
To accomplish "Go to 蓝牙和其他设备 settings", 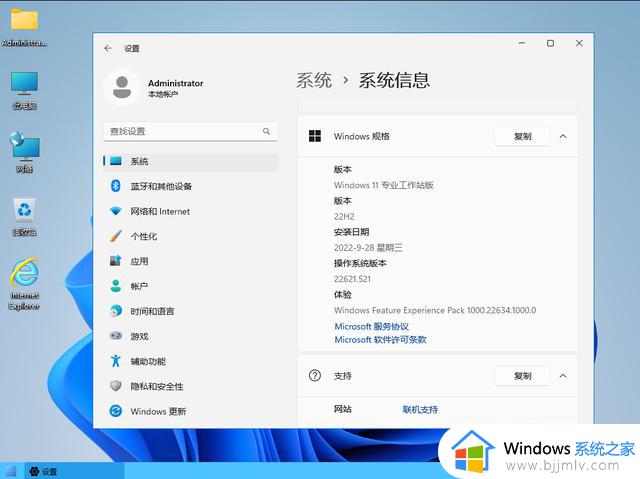I will point(191,186).
